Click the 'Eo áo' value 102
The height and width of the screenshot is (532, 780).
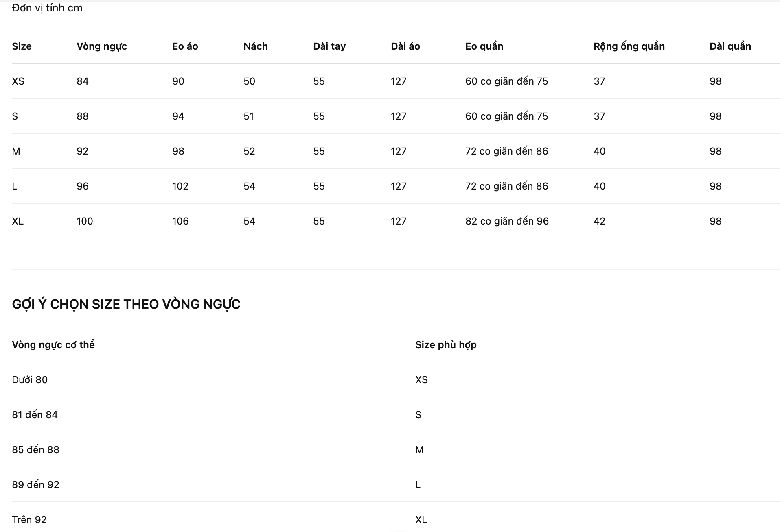click(180, 186)
